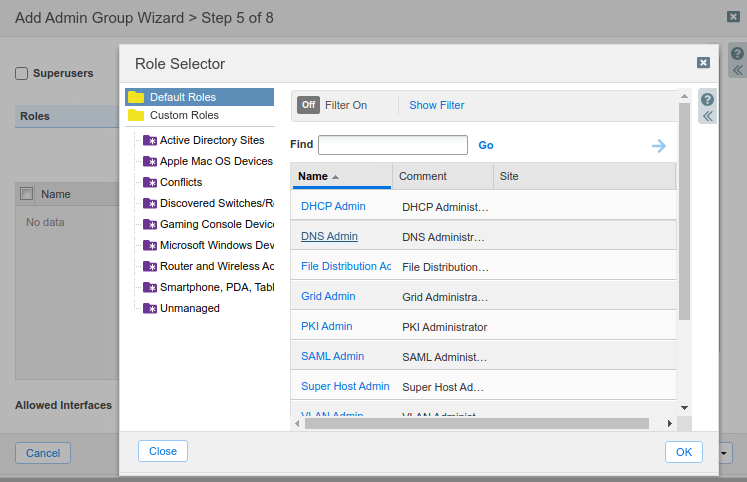Open dropdown arrow next to wizard buttons

[724, 453]
